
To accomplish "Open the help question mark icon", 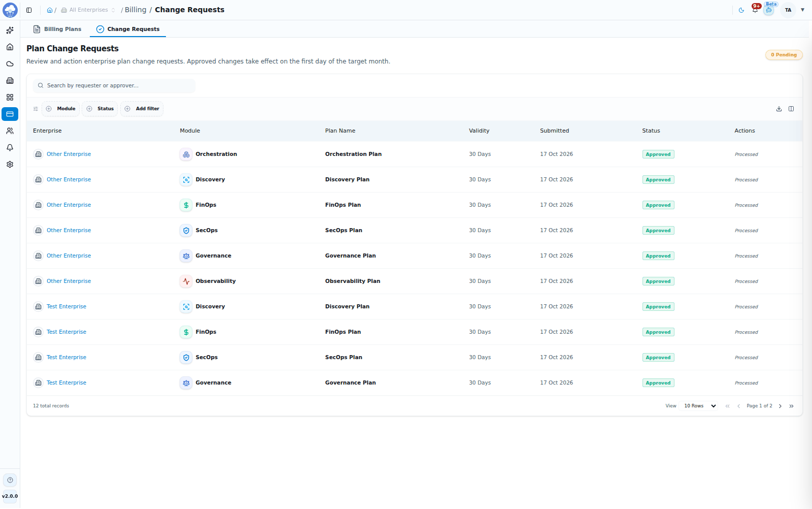I will pos(10,480).
